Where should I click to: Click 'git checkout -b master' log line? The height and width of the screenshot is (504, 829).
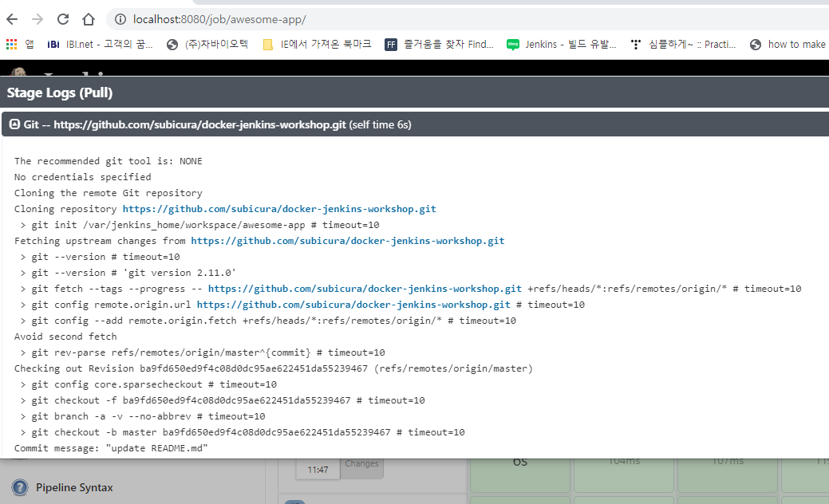(x=242, y=432)
